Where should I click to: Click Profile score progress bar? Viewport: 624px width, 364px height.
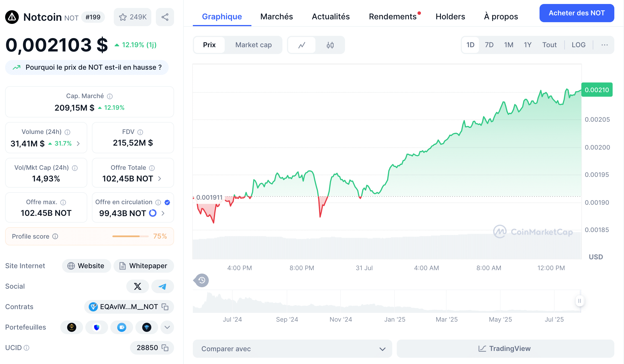coord(131,236)
